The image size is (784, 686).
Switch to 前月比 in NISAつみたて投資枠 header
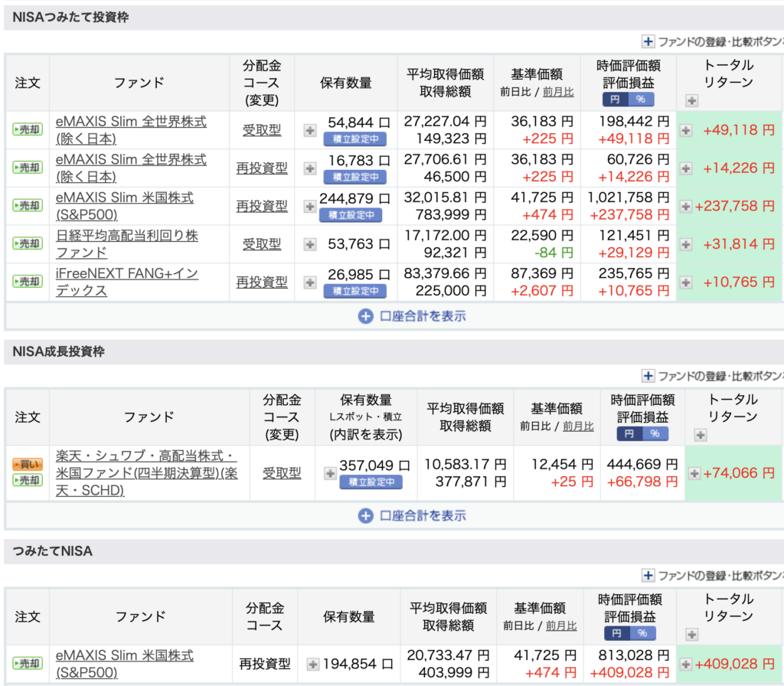coord(558,92)
